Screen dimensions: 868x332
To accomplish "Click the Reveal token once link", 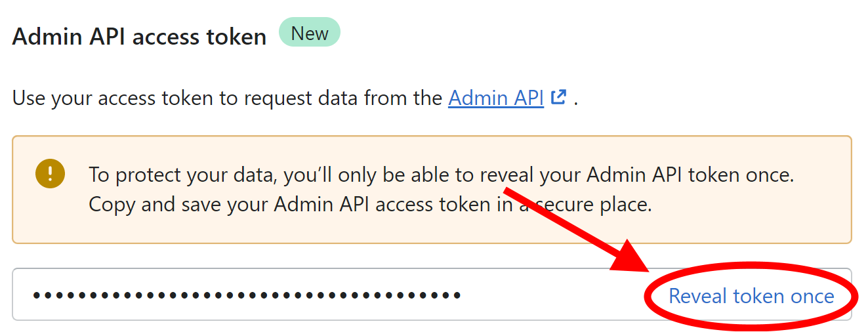I will tap(751, 296).
